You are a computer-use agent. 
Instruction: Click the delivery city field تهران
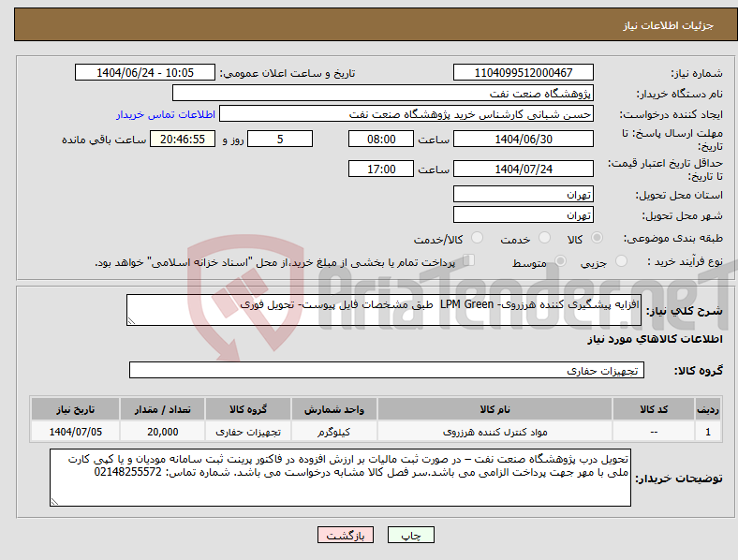(x=524, y=214)
